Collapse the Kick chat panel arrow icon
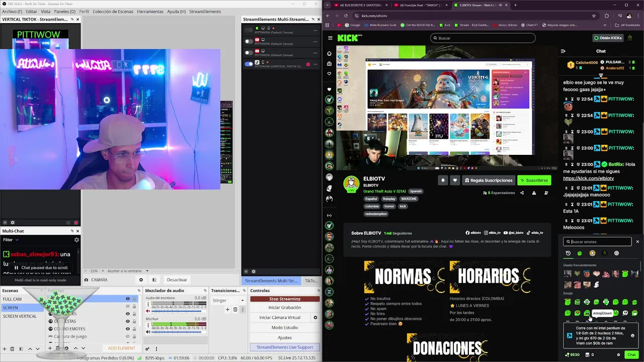The height and width of the screenshot is (362, 644). click(563, 51)
